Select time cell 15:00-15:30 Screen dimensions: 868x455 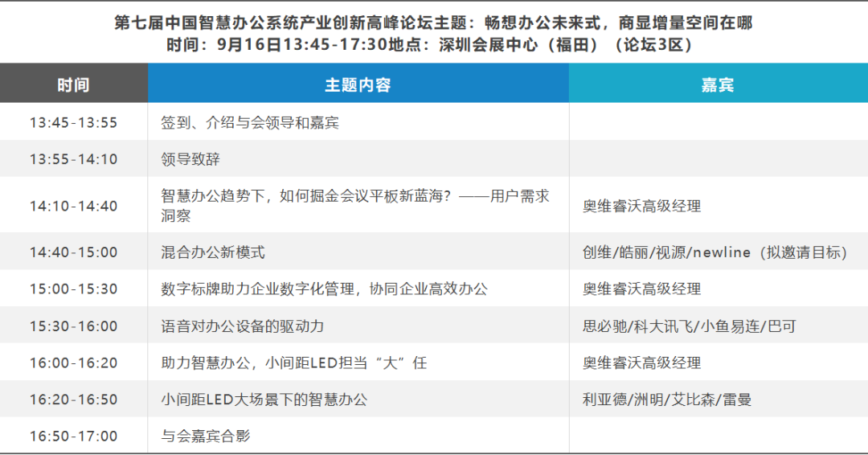pos(74,289)
